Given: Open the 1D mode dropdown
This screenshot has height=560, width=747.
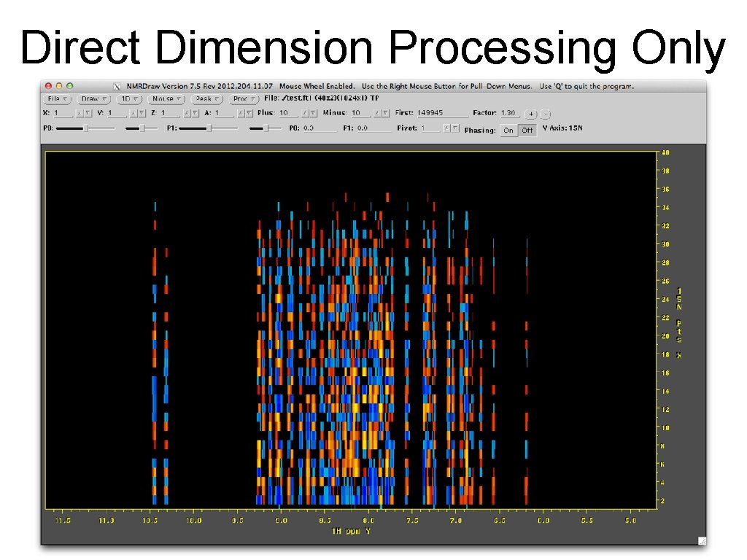Looking at the screenshot, I should coord(128,99).
